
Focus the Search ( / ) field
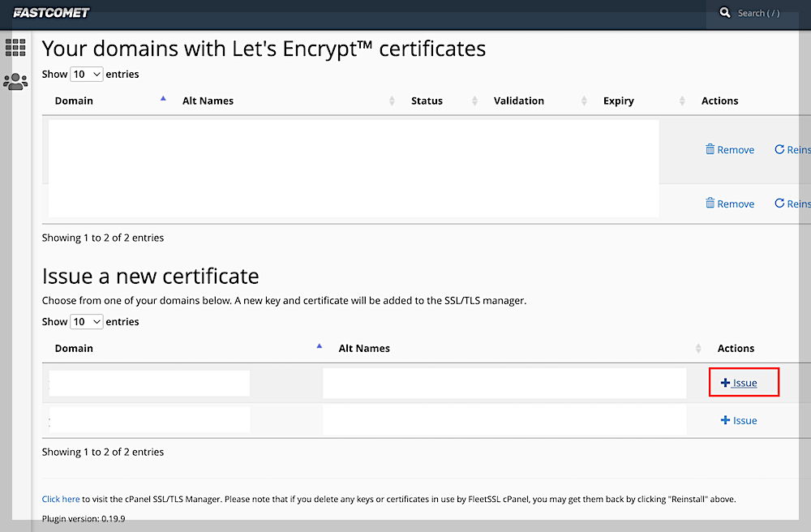tap(759, 14)
